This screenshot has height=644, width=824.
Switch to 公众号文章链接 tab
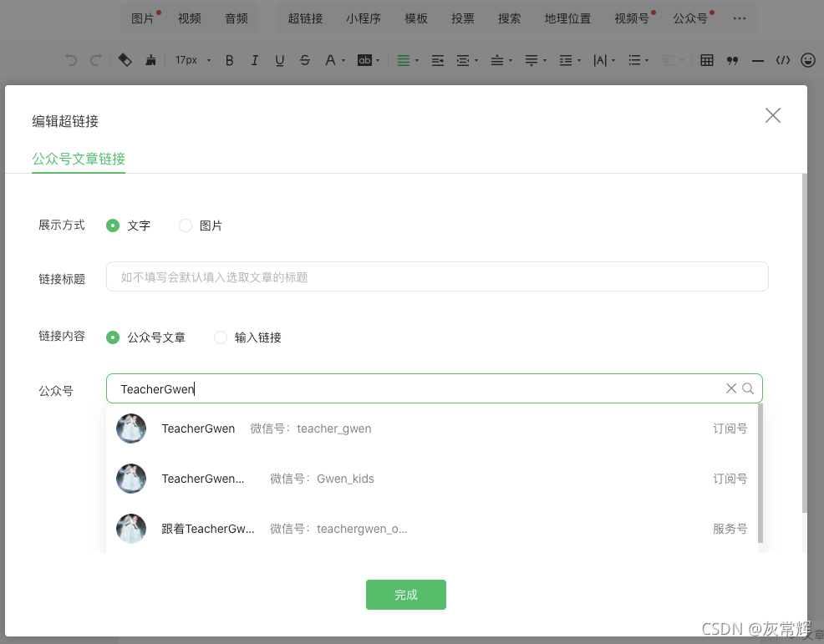[x=79, y=159]
